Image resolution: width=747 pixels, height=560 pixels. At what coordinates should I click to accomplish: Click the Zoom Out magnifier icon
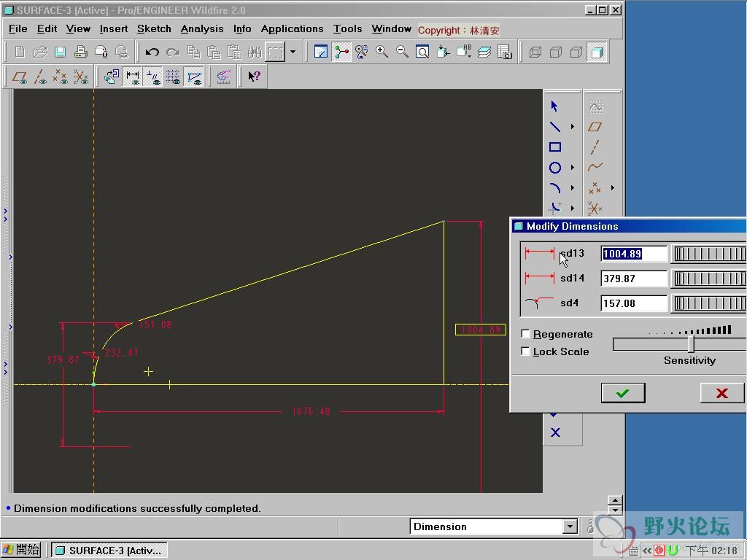pos(402,52)
